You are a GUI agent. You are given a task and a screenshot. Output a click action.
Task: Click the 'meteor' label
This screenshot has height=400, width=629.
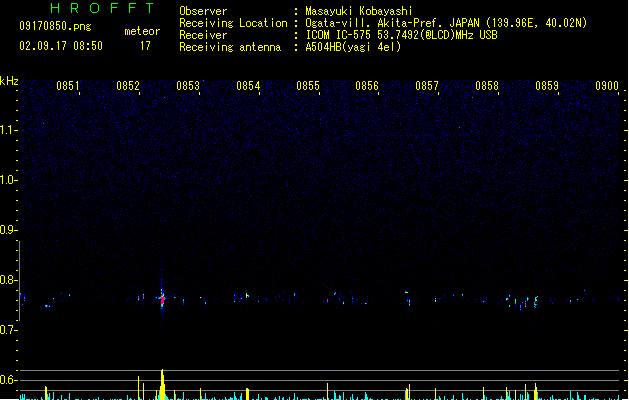[x=142, y=31]
